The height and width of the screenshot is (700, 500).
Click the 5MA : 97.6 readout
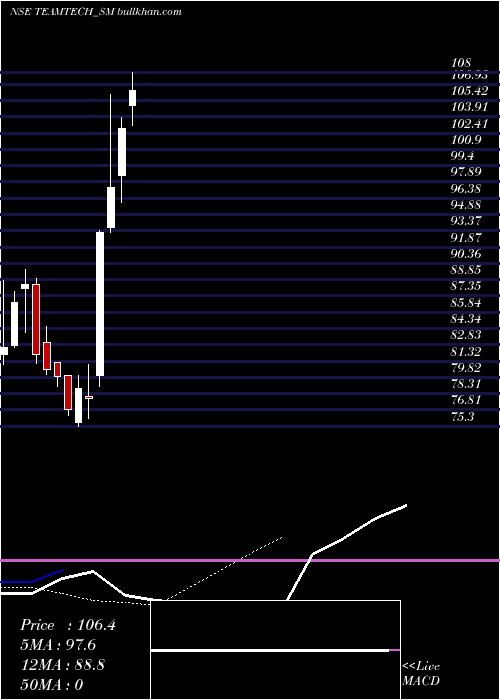tap(58, 645)
